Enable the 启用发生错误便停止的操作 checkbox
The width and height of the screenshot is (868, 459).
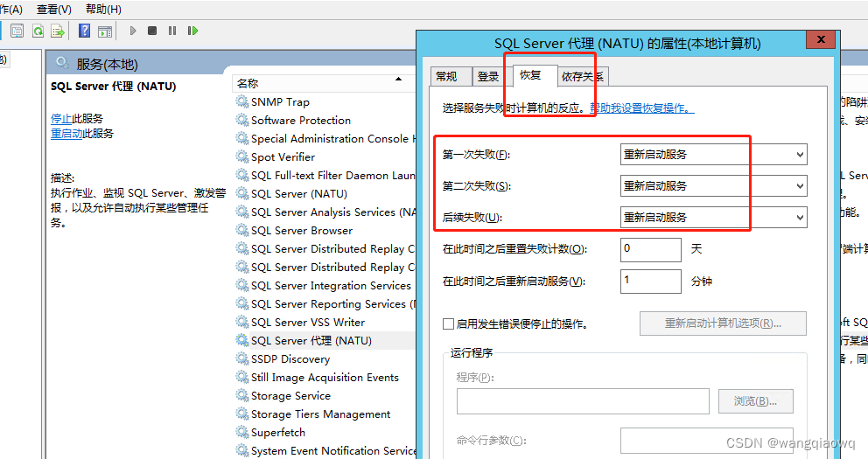point(448,324)
